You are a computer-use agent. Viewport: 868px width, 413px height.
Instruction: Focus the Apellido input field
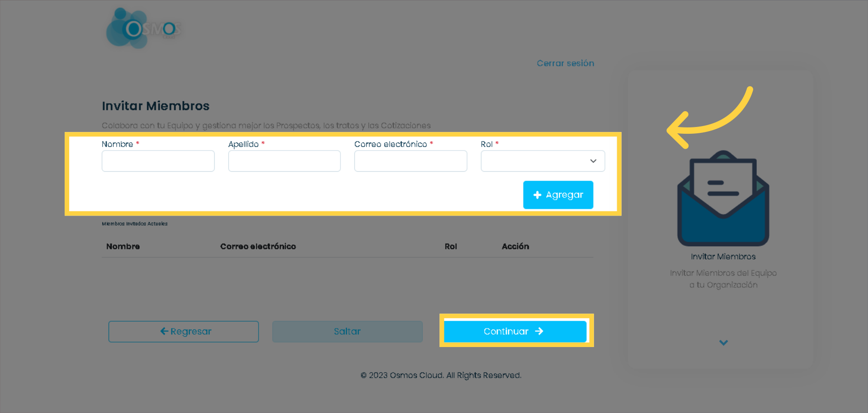pos(284,161)
